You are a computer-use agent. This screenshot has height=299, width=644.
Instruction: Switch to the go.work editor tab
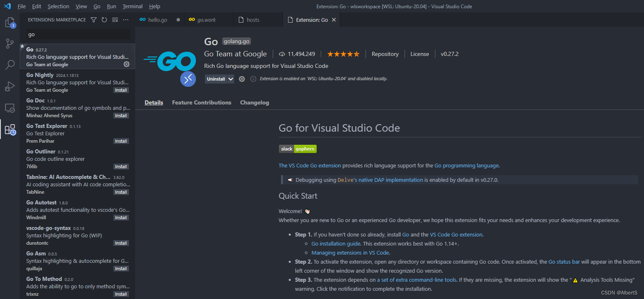[209, 20]
